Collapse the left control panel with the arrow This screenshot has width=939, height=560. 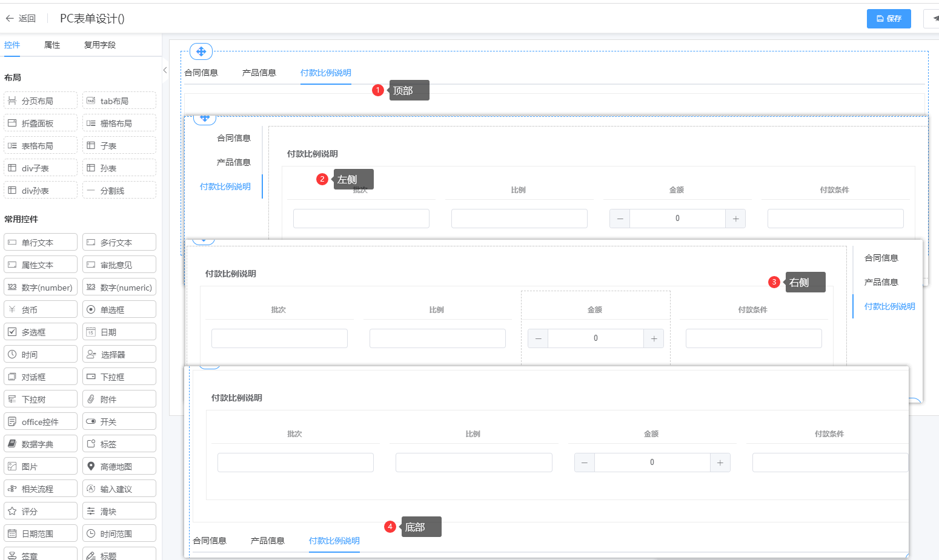click(x=165, y=70)
